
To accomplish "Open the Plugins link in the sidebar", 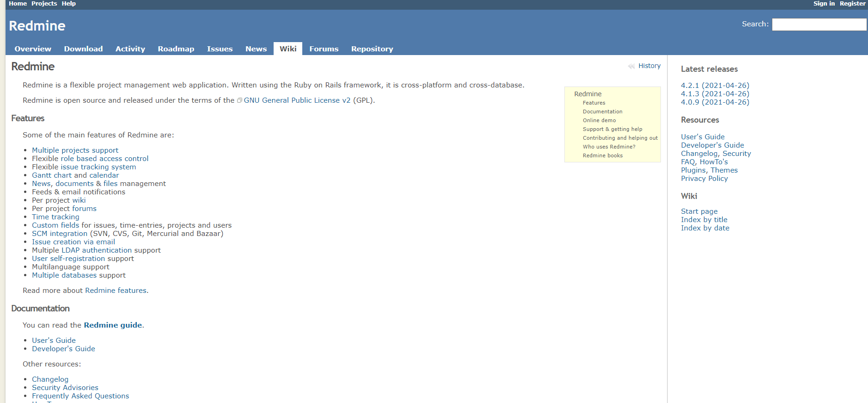I will coord(693,170).
